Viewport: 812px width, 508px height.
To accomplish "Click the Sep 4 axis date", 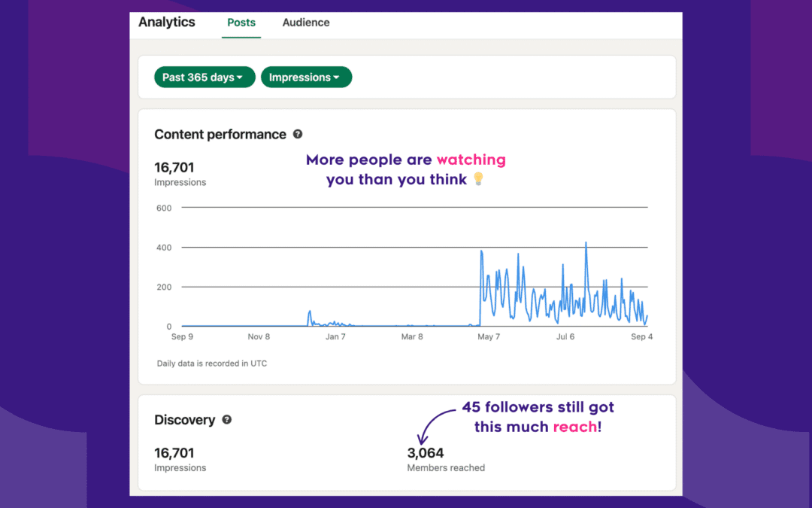I will click(641, 337).
